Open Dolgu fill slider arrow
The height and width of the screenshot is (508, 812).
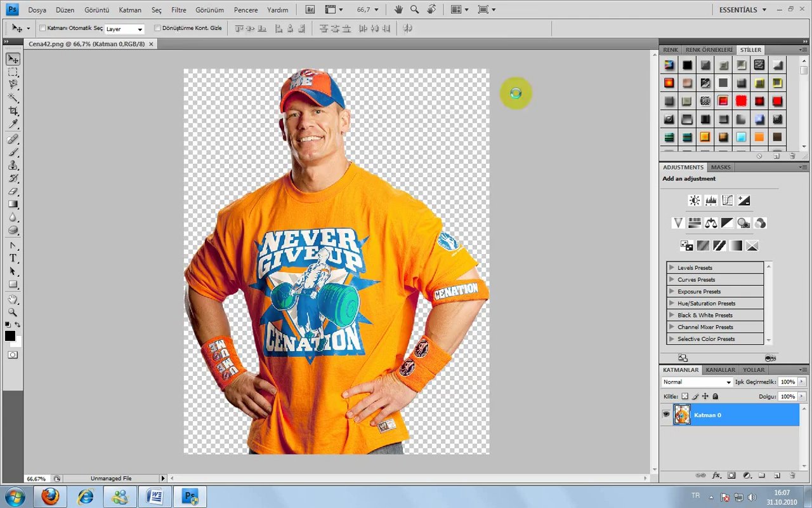(802, 396)
